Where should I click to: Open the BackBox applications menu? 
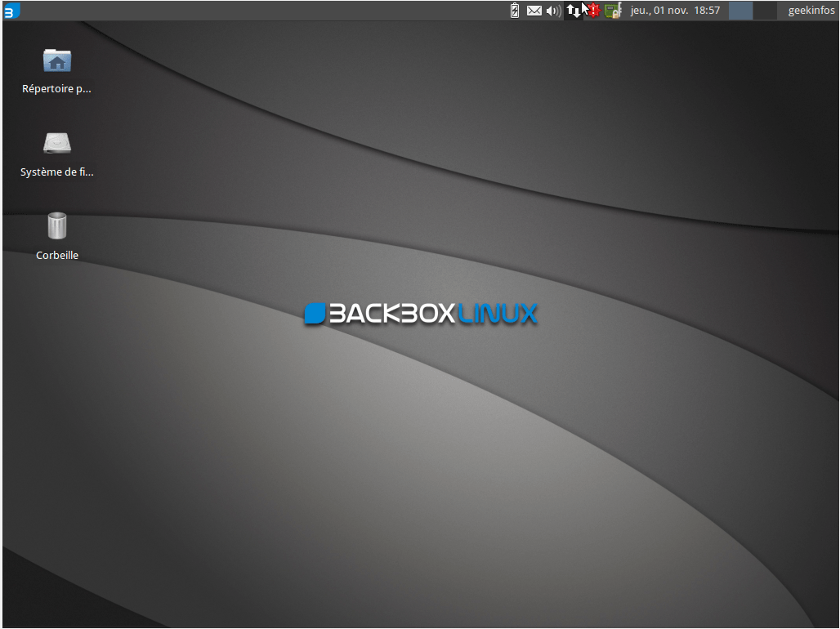click(11, 11)
